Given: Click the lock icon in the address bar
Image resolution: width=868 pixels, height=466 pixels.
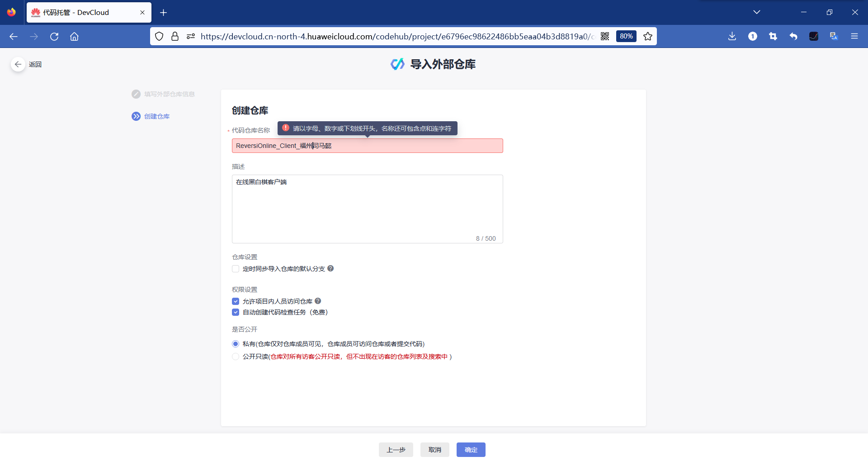Looking at the screenshot, I should click(175, 36).
